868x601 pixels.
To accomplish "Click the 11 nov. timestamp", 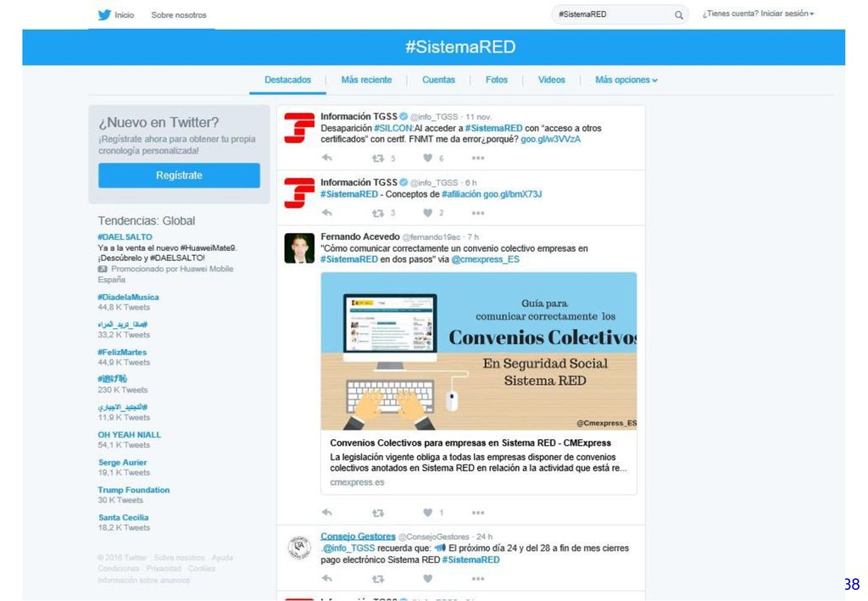I will pyautogui.click(x=479, y=117).
